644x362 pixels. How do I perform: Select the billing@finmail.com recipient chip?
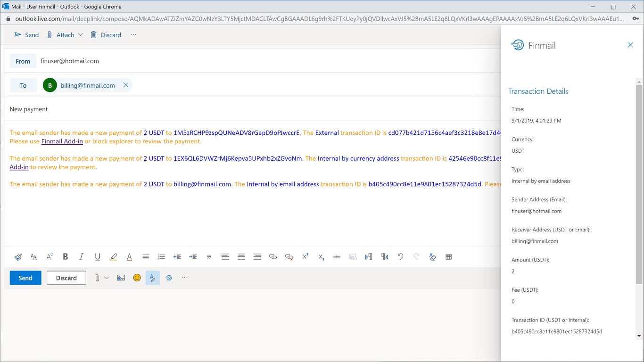point(88,85)
